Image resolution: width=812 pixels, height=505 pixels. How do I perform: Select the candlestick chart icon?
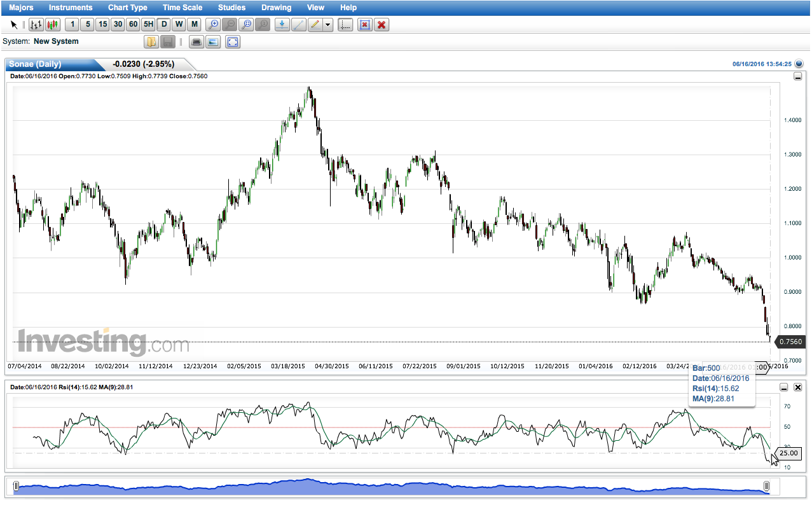pyautogui.click(x=53, y=25)
